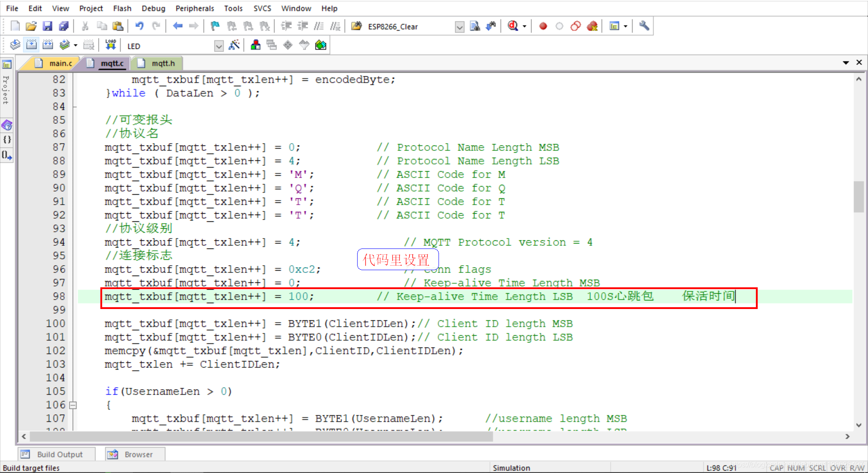Viewport: 868px width, 473px height.
Task: Indent the selected lines
Action: (286, 26)
